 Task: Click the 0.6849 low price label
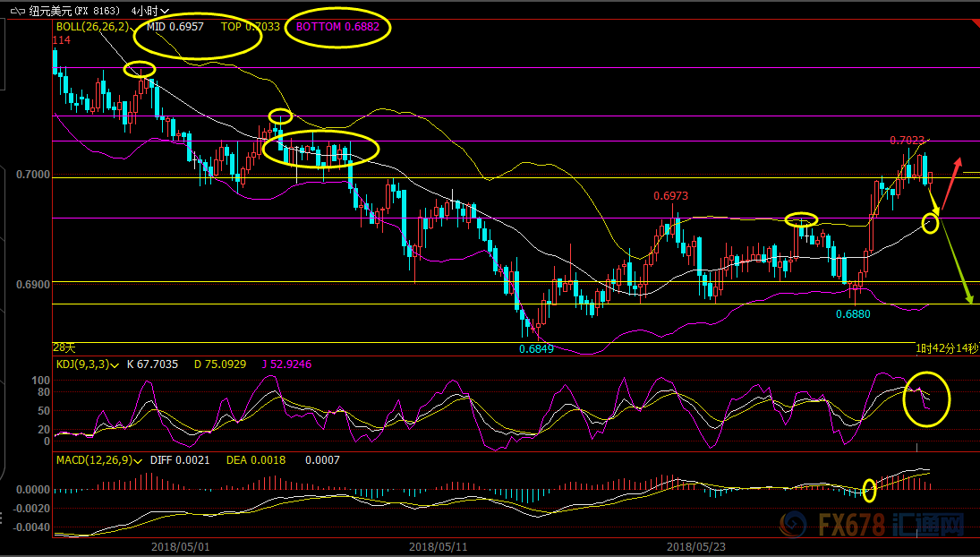coord(536,348)
